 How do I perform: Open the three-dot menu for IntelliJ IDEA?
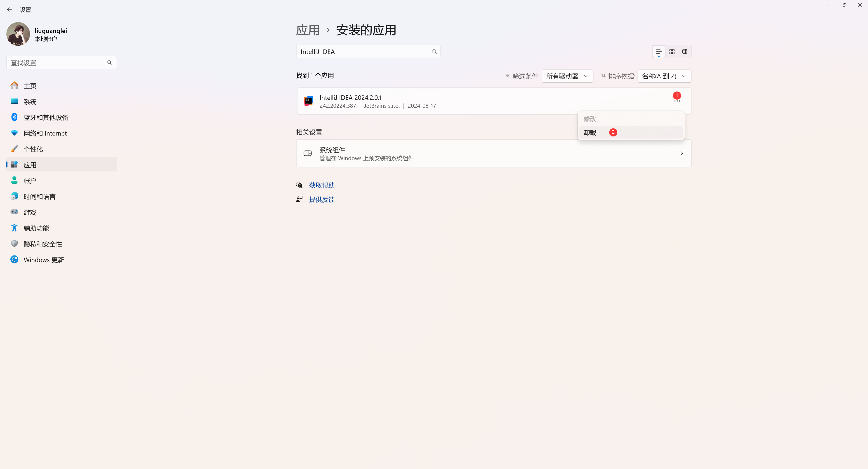[677, 101]
